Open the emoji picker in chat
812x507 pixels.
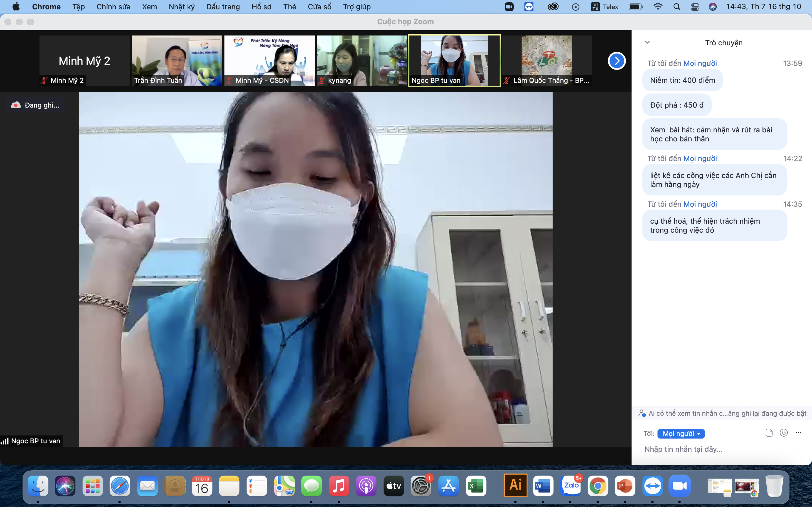click(x=784, y=433)
